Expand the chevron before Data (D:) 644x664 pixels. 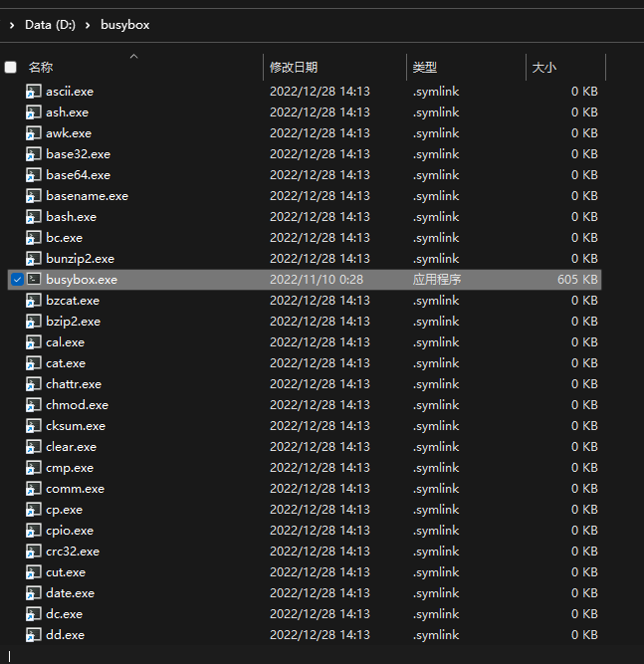coord(10,24)
